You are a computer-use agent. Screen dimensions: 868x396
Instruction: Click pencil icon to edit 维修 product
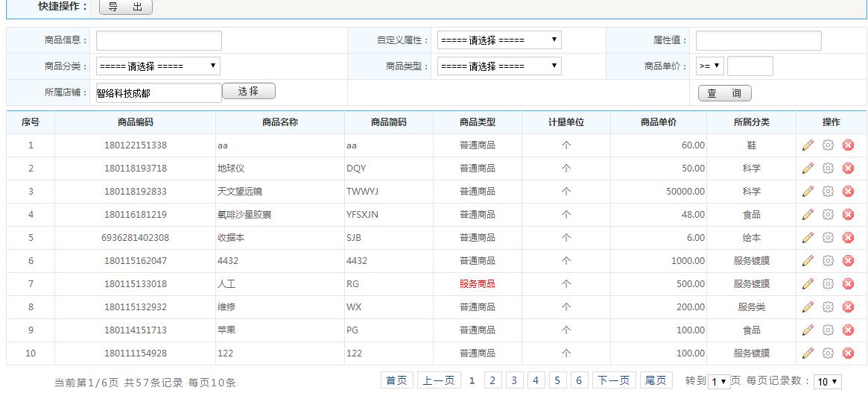point(808,307)
